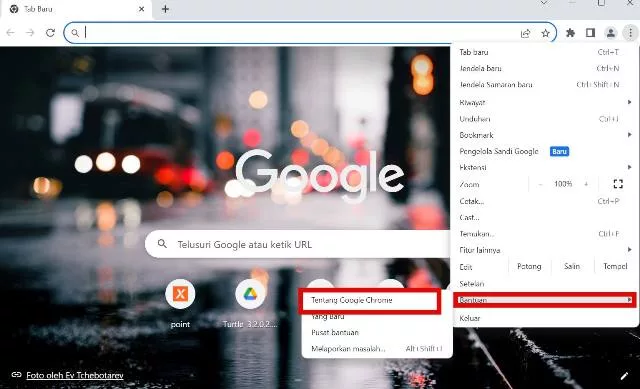640x389 pixels.
Task: Open the Turtle Google Drive shortcut
Action: (x=250, y=304)
